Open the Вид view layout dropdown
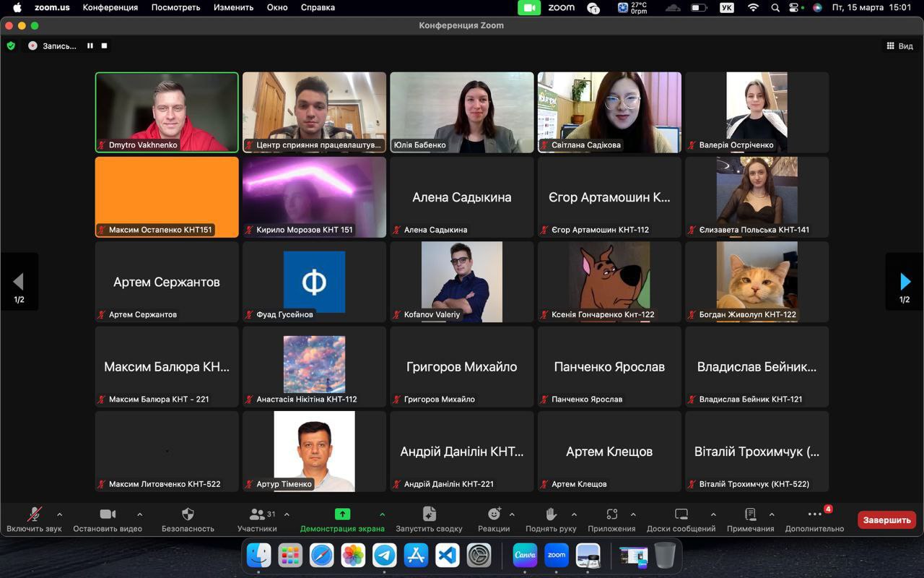Image resolution: width=924 pixels, height=578 pixels. 899,46
